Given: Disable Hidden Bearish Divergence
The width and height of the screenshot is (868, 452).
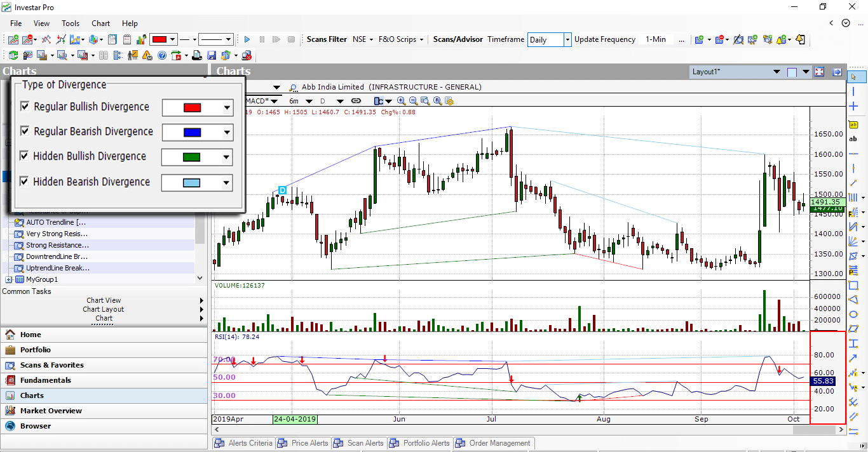Looking at the screenshot, I should pos(24,182).
